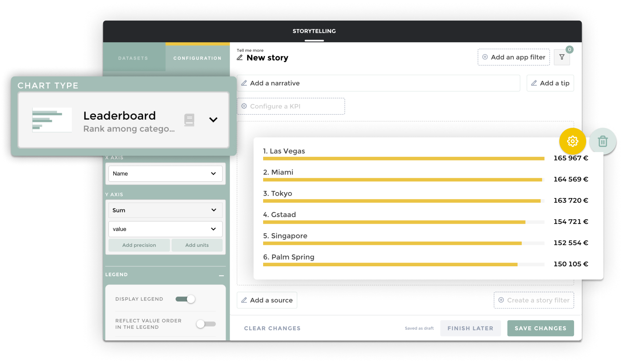
Task: Click the Add a narrative field
Action: [x=378, y=83]
